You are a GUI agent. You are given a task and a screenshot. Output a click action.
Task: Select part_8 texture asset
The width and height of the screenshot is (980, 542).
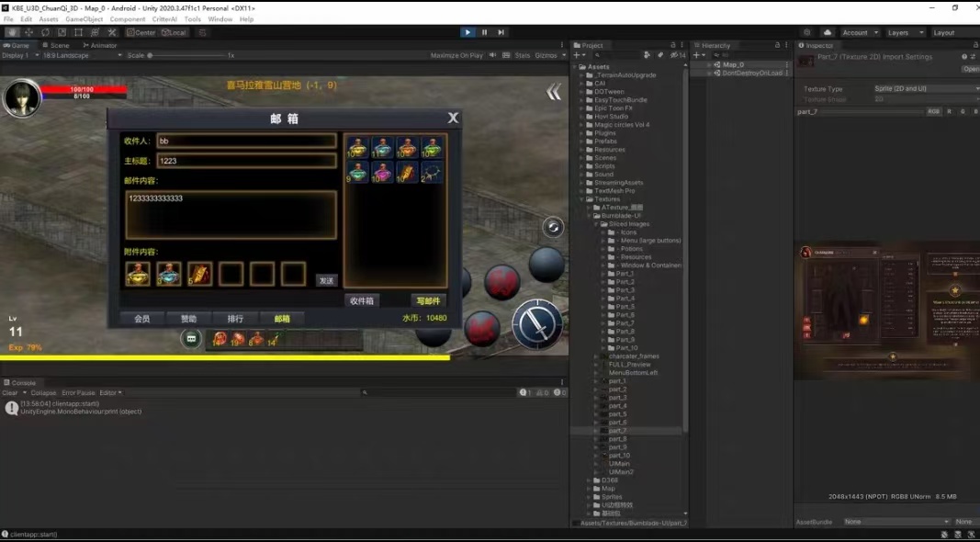pyautogui.click(x=617, y=439)
